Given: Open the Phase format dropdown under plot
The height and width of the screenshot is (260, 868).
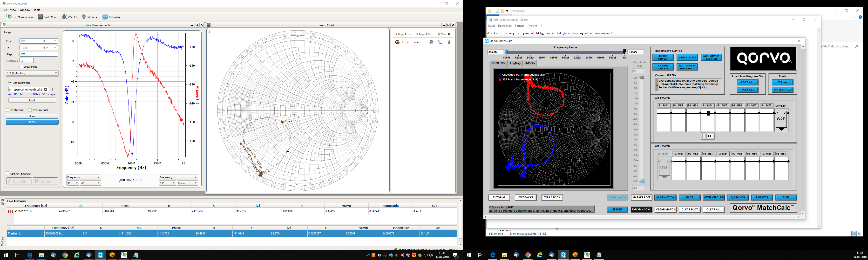Looking at the screenshot, I should pyautogui.click(x=187, y=183).
